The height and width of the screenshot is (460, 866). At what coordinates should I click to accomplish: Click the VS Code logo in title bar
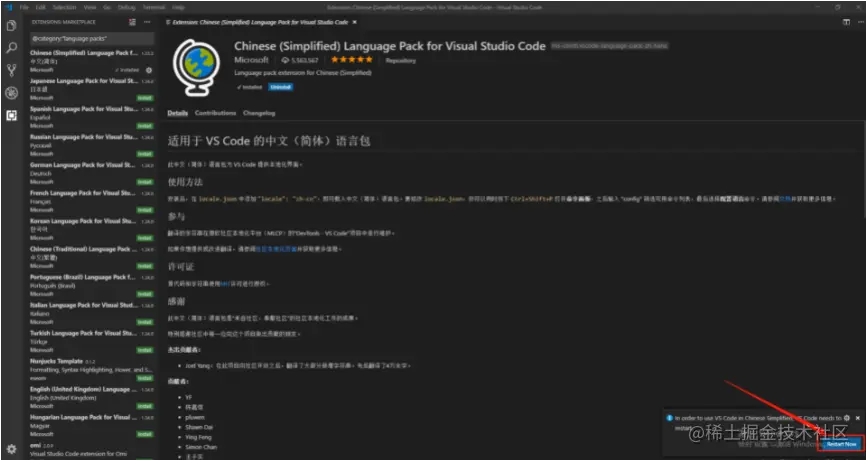pyautogui.click(x=8, y=7)
